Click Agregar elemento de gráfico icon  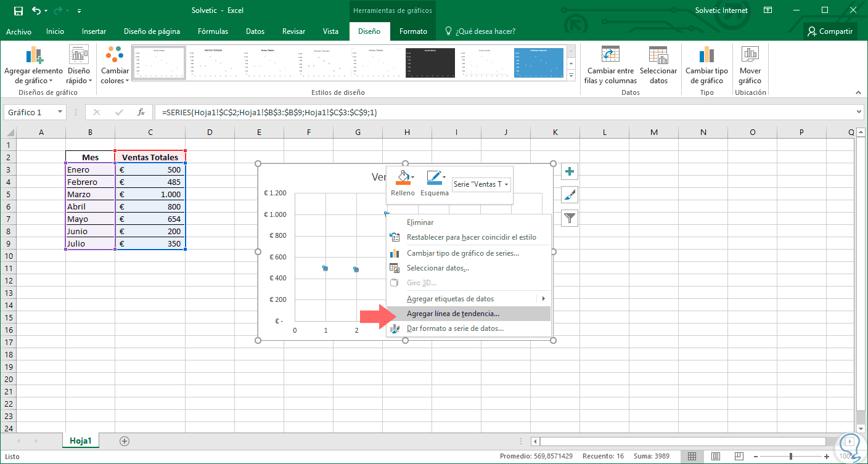tap(33, 56)
